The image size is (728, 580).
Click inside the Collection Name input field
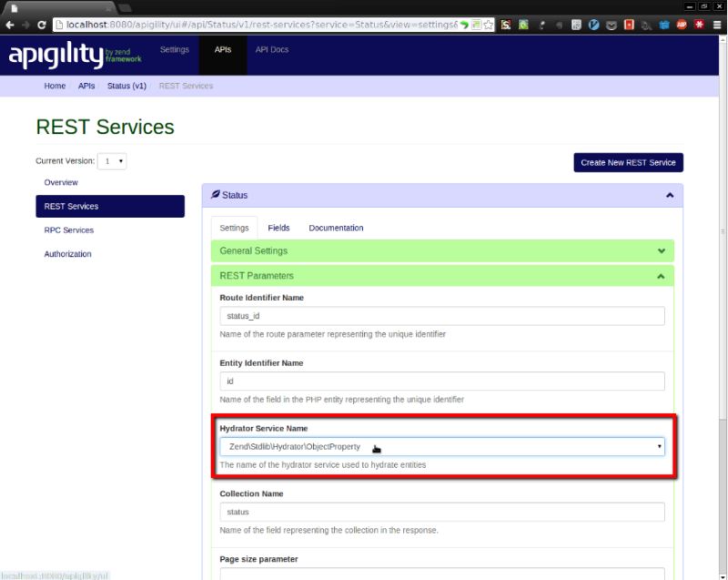[x=441, y=512]
